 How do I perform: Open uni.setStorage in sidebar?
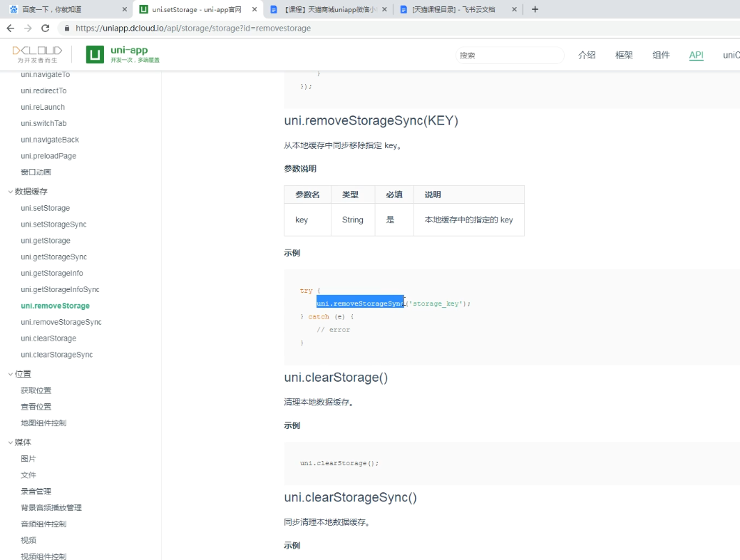pos(46,208)
